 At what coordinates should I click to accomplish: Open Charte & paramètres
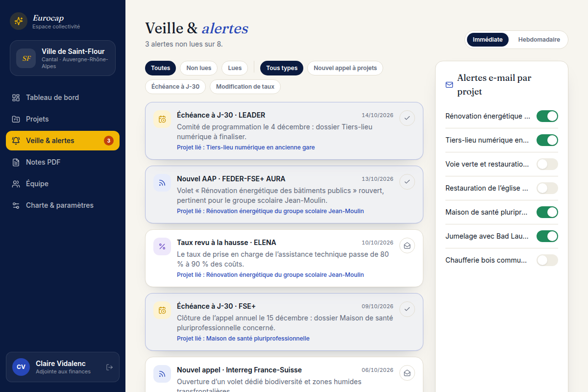(63, 205)
